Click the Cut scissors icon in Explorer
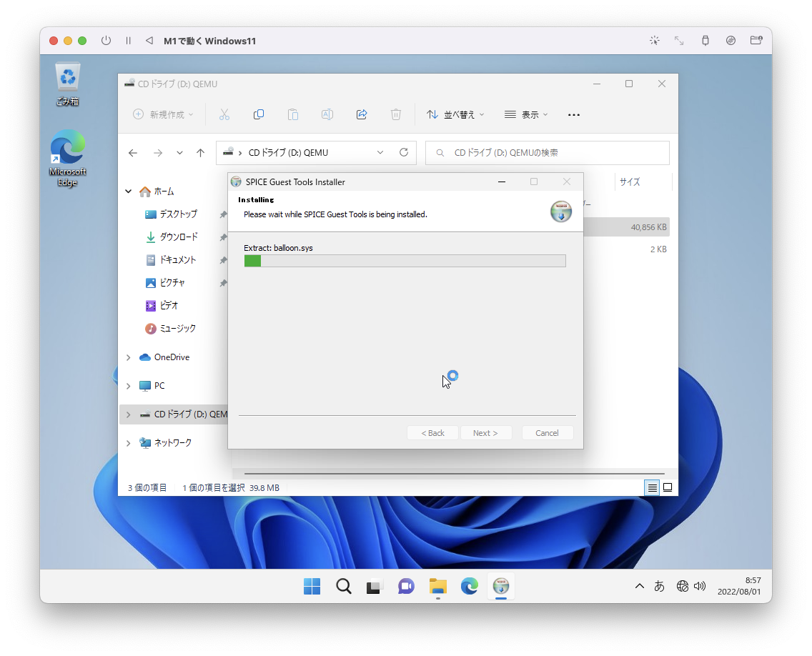Image resolution: width=812 pixels, height=656 pixels. [224, 114]
